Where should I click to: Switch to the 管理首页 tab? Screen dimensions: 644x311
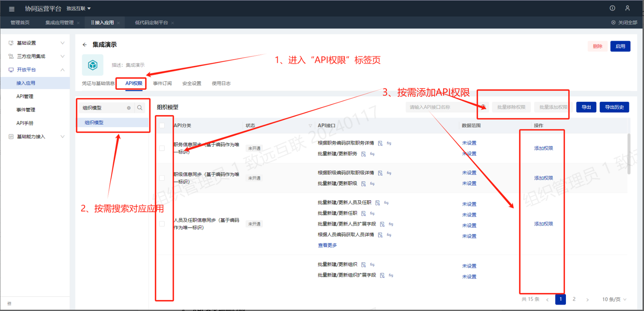click(20, 23)
